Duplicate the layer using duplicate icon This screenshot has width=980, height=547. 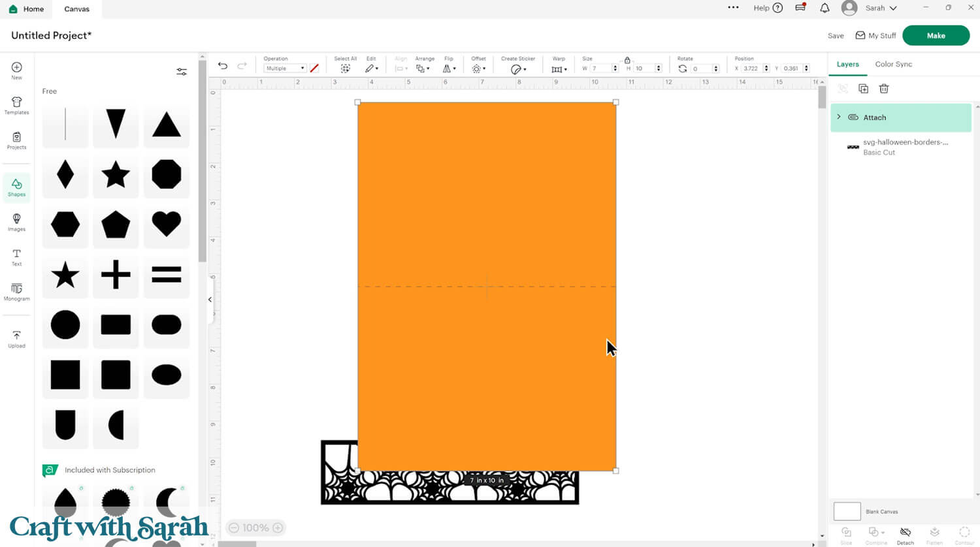point(863,89)
